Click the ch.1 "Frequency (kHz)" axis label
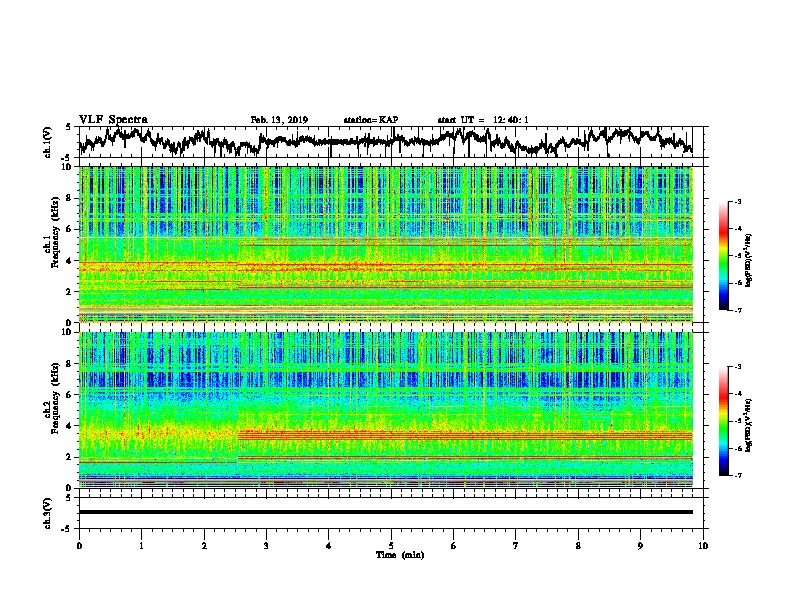The image size is (792, 612). tap(55, 232)
